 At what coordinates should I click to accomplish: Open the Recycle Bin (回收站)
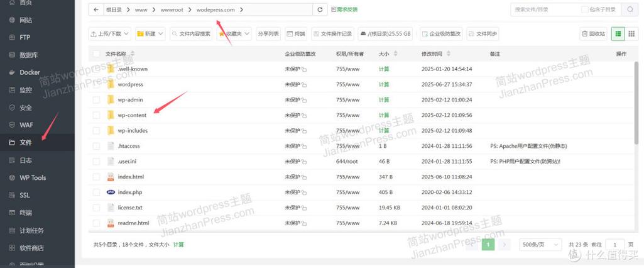594,33
